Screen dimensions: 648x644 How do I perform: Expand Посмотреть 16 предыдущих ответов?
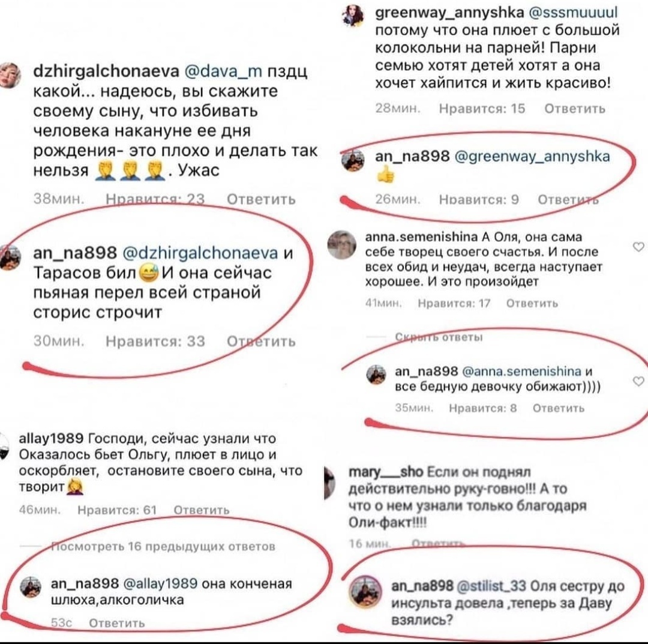pyautogui.click(x=163, y=546)
